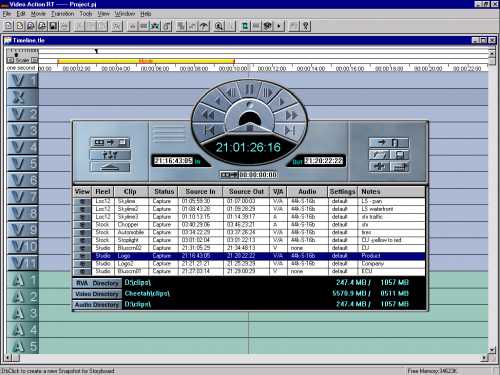Open the File menu
The width and height of the screenshot is (500, 375).
click(7, 14)
